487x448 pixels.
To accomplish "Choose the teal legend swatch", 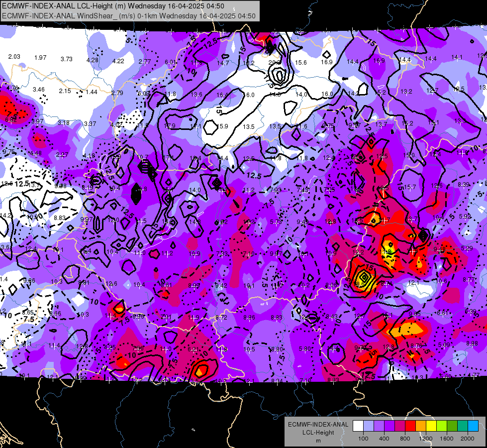I will (463, 426).
